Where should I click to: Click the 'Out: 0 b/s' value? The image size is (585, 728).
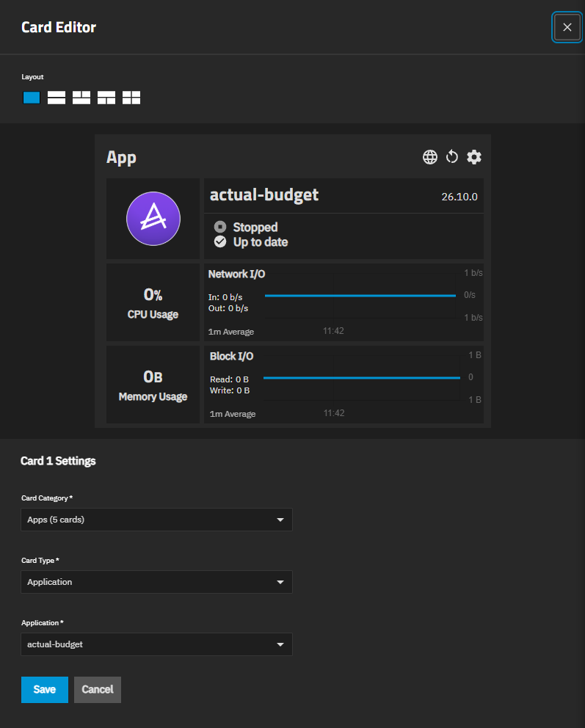click(x=228, y=308)
